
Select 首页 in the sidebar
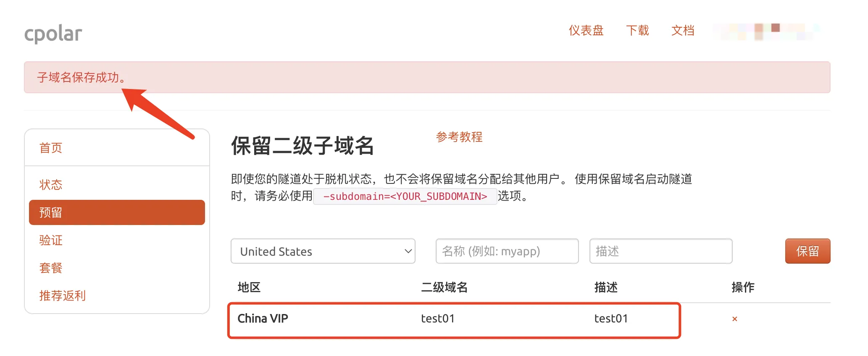pyautogui.click(x=51, y=148)
